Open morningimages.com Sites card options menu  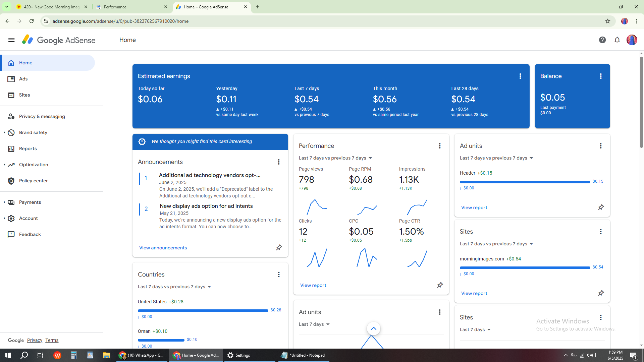601,232
